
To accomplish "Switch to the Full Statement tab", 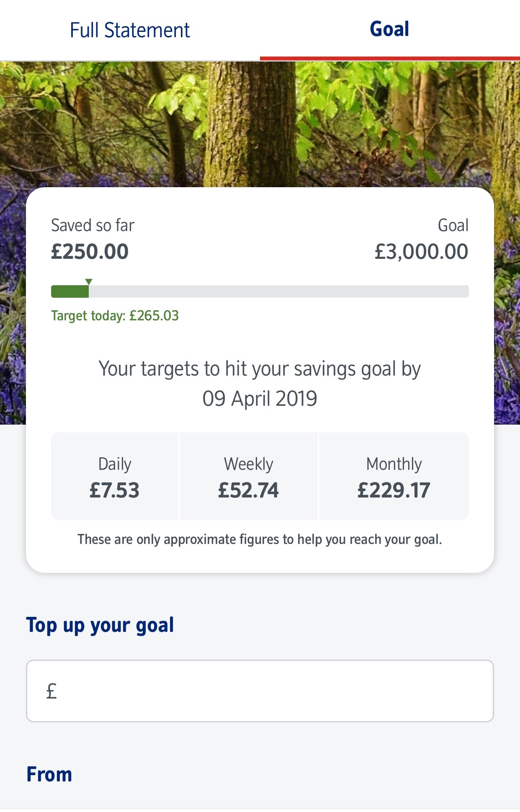I will point(130,30).
